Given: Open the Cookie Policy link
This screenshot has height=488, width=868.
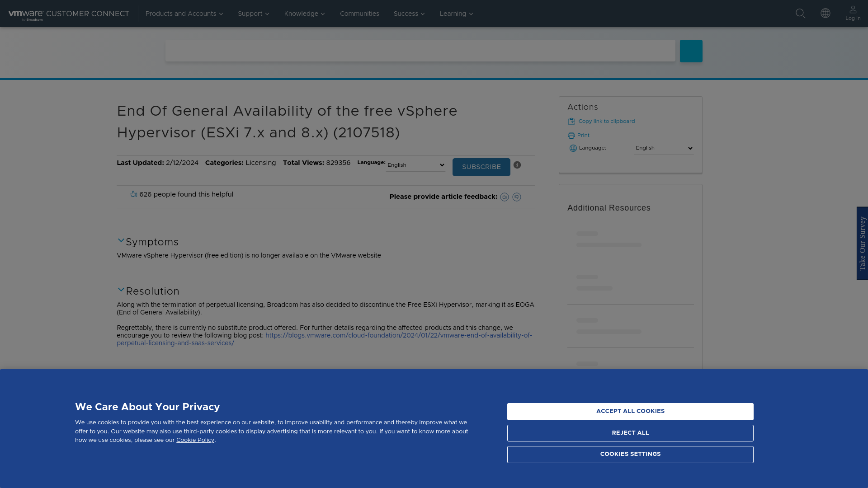Looking at the screenshot, I should tap(195, 440).
